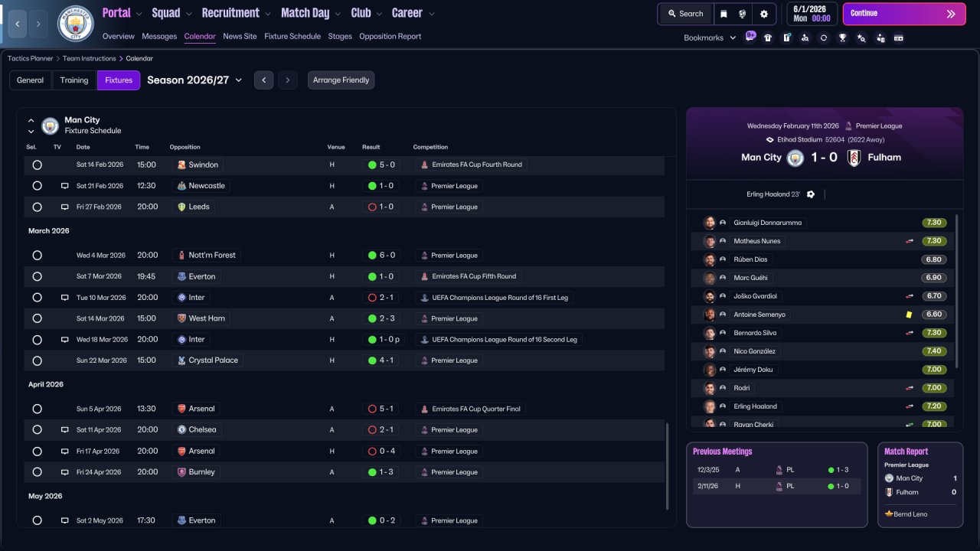The image size is (980, 551).
Task: Open the Season 2026/27 dropdown
Action: [x=194, y=80]
